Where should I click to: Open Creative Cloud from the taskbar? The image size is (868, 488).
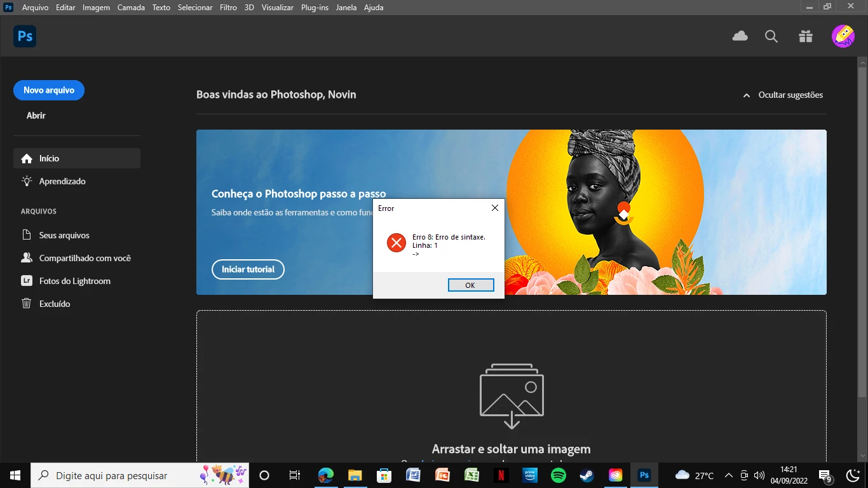point(616,475)
